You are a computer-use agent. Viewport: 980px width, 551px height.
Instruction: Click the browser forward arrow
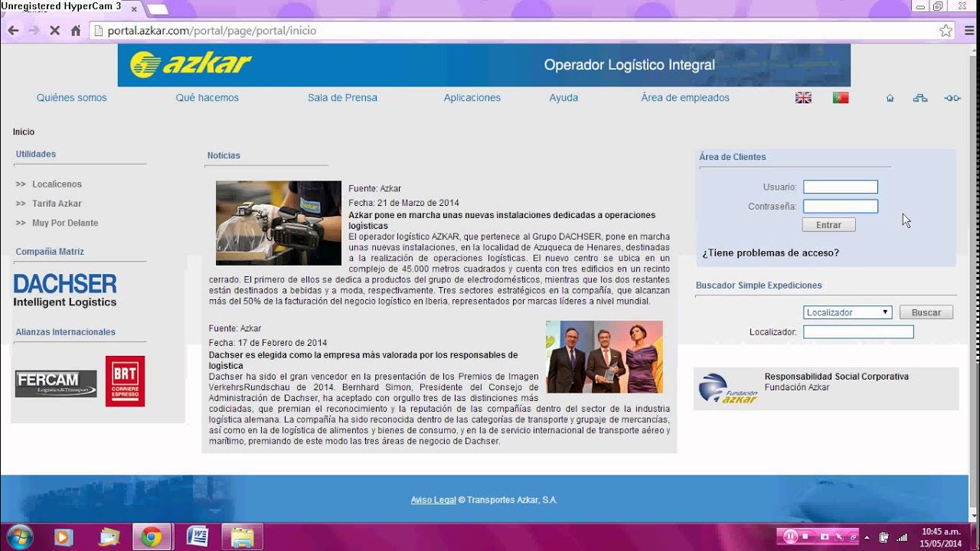click(34, 31)
